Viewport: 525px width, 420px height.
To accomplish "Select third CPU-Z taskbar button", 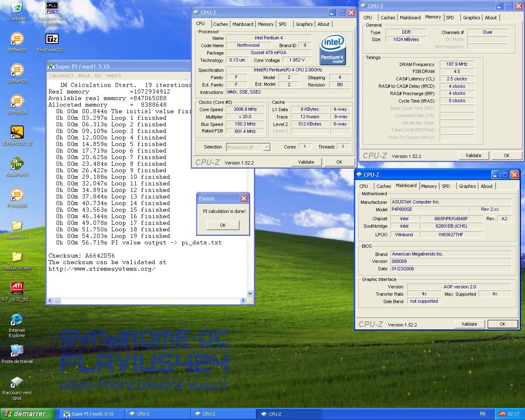I will pos(289,414).
